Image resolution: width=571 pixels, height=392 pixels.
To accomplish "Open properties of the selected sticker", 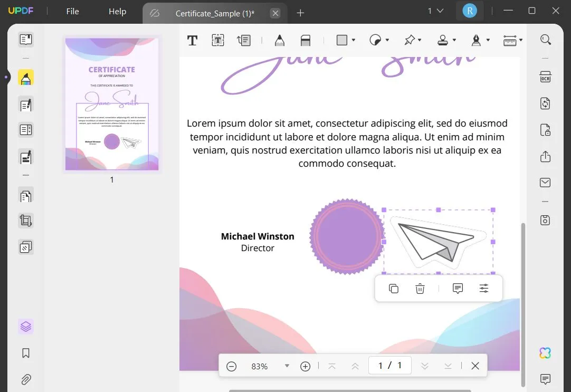I will 484,289.
